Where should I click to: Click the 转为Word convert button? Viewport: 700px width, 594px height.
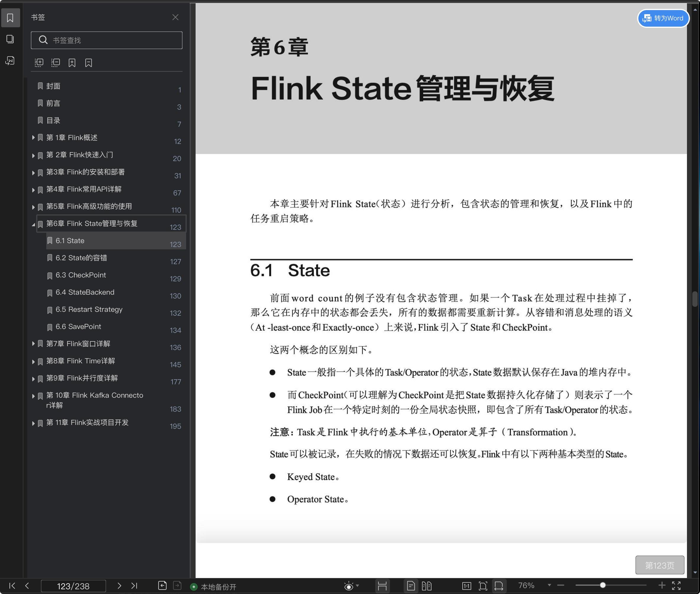[663, 18]
